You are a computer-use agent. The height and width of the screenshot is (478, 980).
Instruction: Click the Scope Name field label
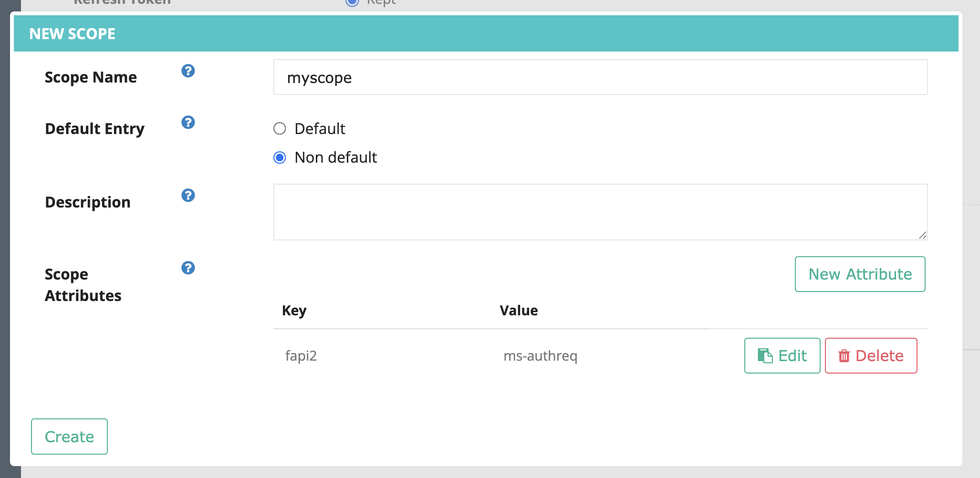(x=91, y=77)
